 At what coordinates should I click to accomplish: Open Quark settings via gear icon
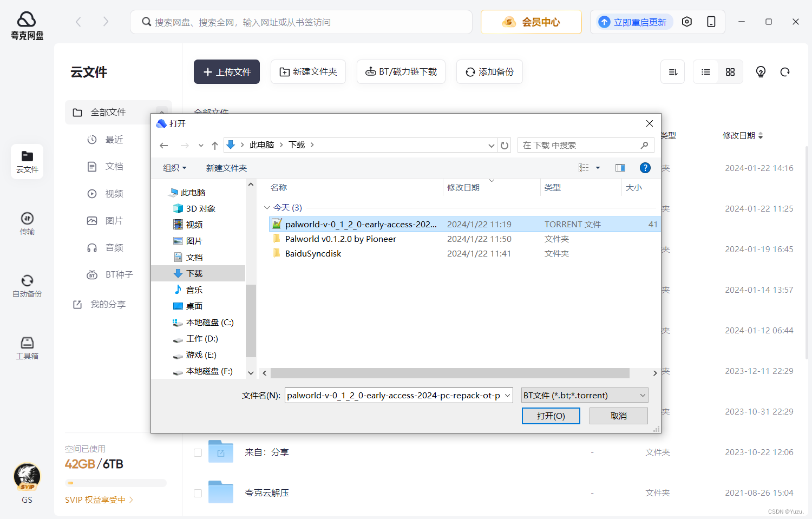pyautogui.click(x=687, y=22)
